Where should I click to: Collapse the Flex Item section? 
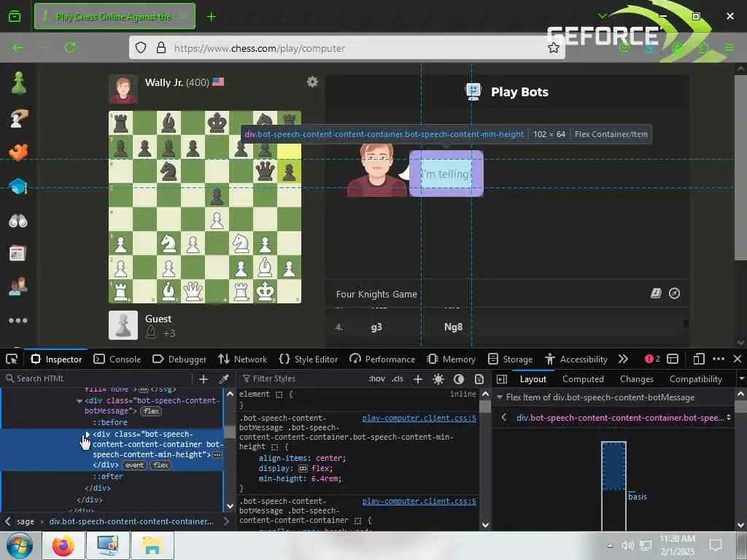(x=500, y=397)
